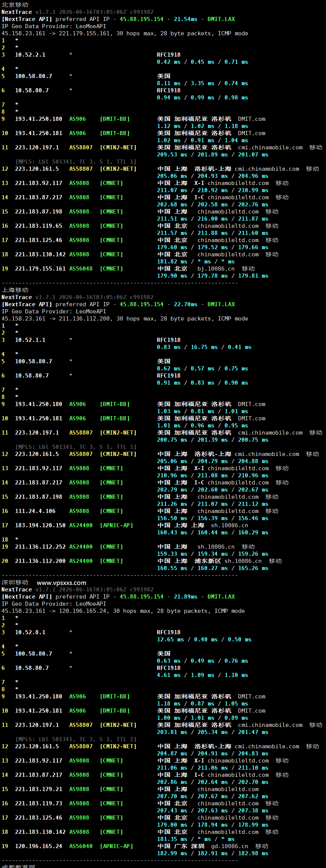Click [DMIT-BB] tag on Shanghai trace hop 9
The image size is (326, 868).
coord(115,404)
